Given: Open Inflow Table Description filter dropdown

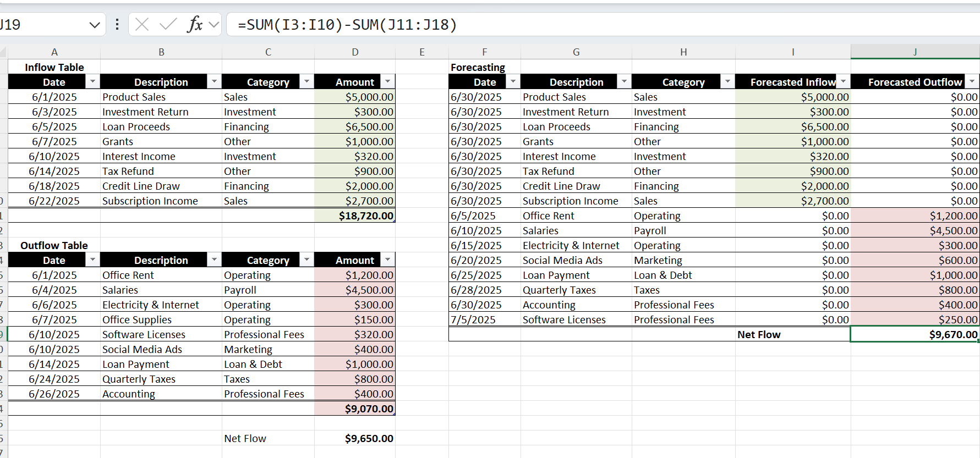Looking at the screenshot, I should point(214,81).
